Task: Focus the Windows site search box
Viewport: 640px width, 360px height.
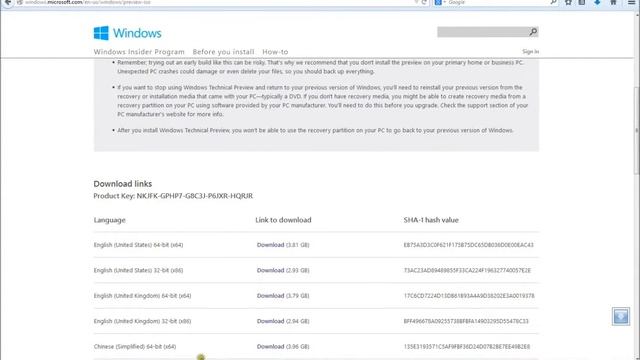Action: 483,32
